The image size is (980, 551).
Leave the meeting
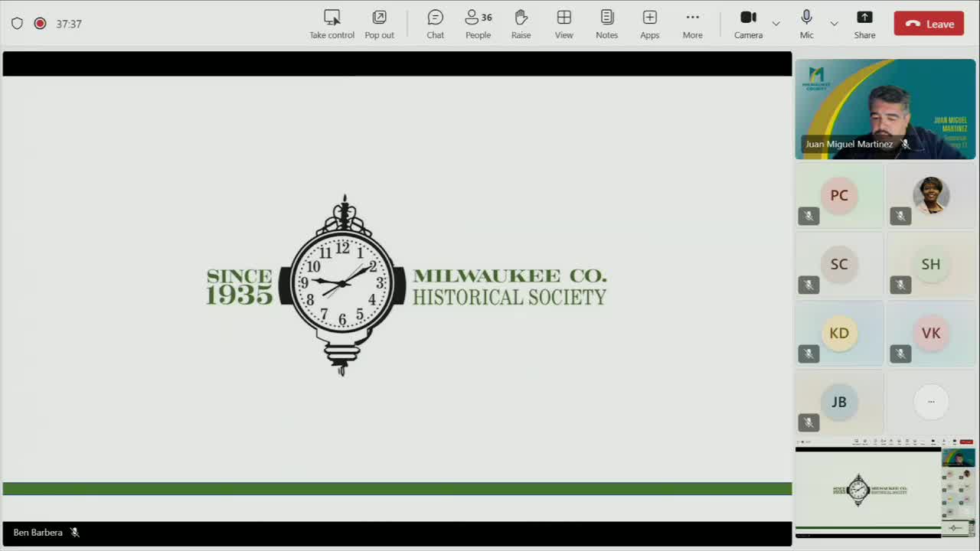click(x=929, y=24)
